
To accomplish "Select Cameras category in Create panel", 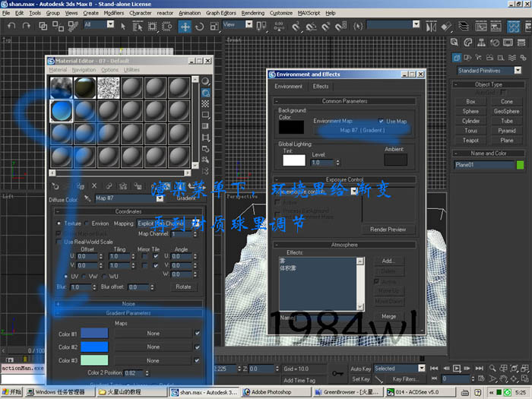I will (489, 57).
